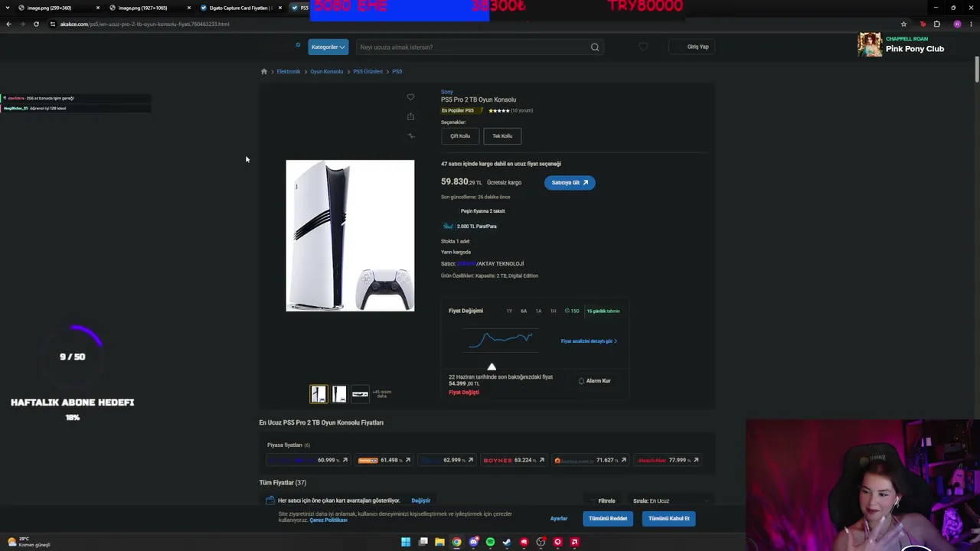Click the browser address bar URL

coord(145,24)
